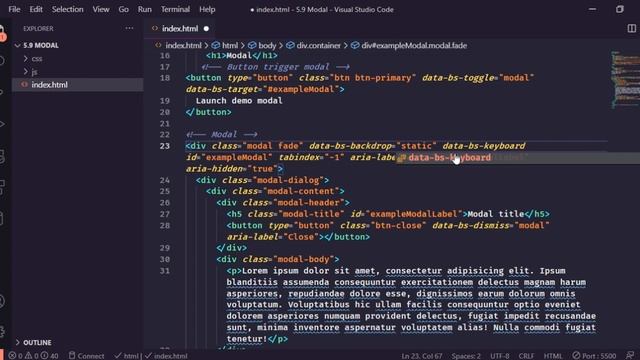The width and height of the screenshot is (640, 360).
Task: Click the HTML file icon beside index.html in Explorer
Action: tap(24, 84)
